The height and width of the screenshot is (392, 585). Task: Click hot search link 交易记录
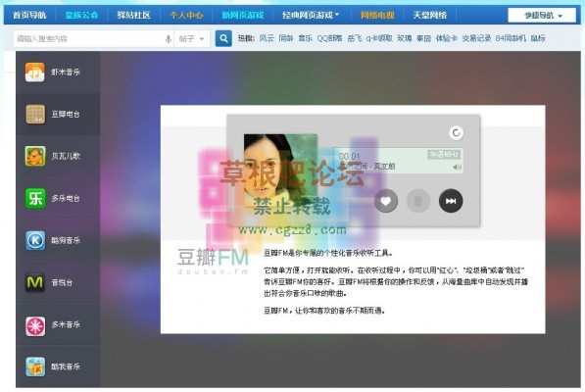(x=476, y=38)
